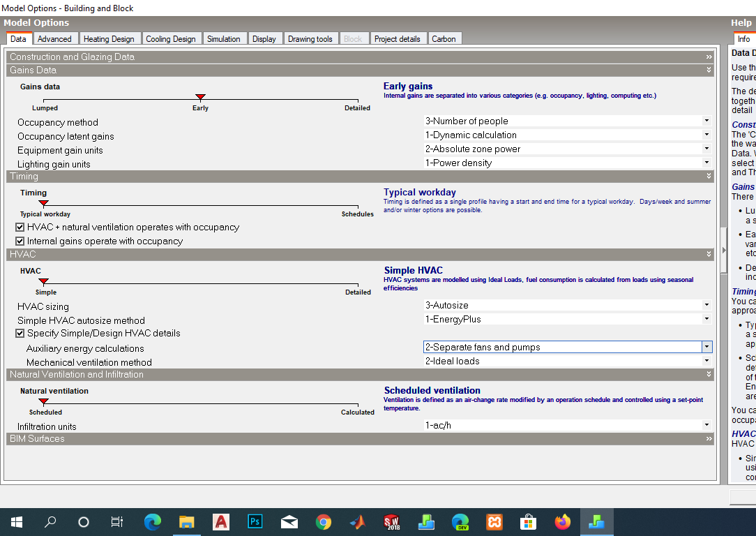Collapse Natural Ventilation and Infiltration section

click(360, 375)
